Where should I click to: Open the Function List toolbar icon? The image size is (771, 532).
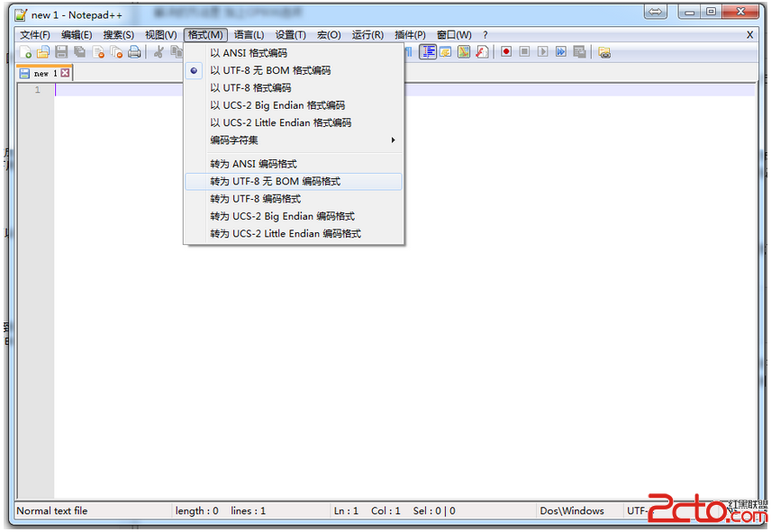[482, 52]
